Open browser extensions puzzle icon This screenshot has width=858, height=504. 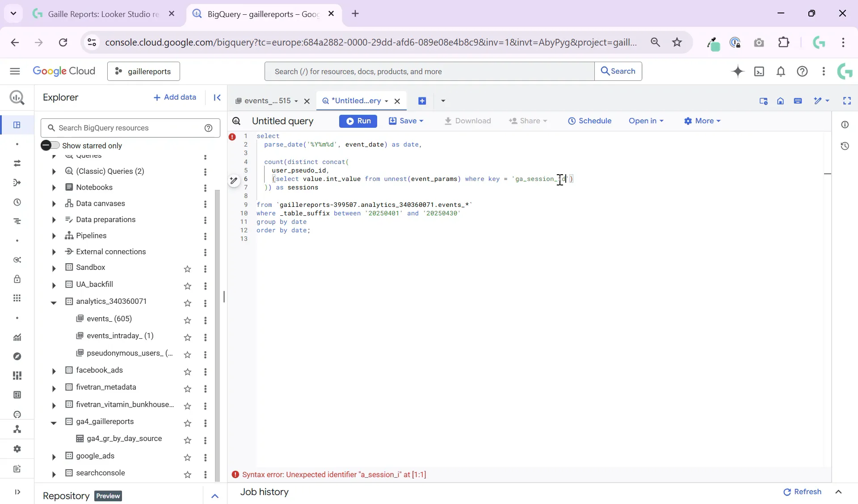[784, 42]
